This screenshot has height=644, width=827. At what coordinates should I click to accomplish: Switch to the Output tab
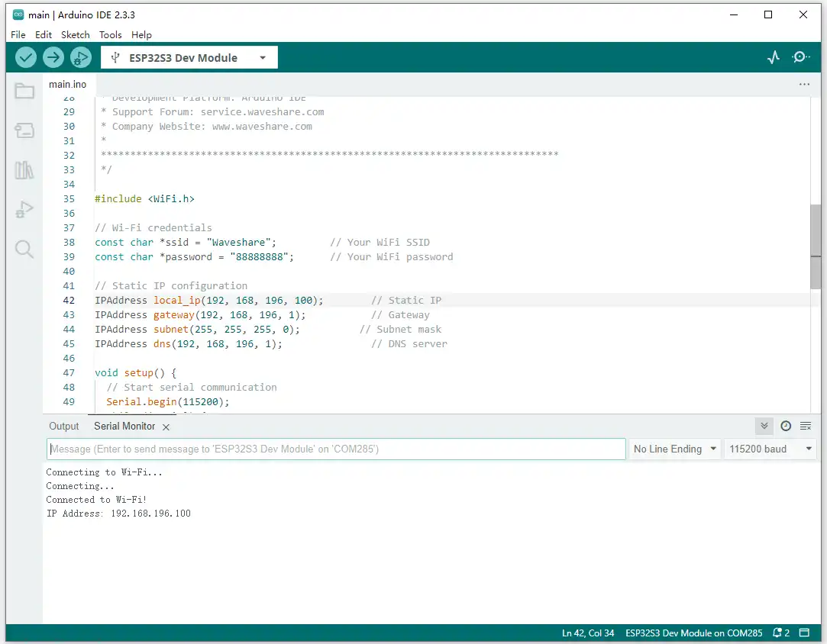pos(64,426)
